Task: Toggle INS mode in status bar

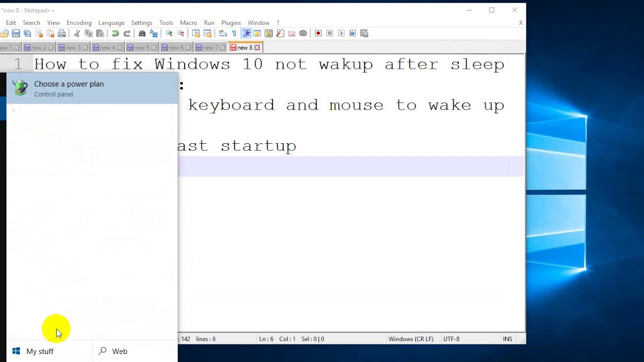Action: pos(508,339)
